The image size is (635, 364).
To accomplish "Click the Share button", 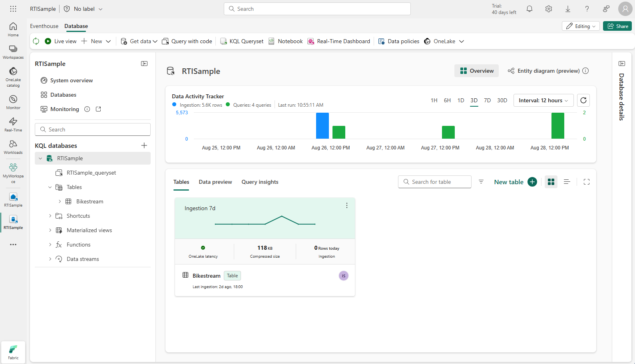I will pos(617,26).
